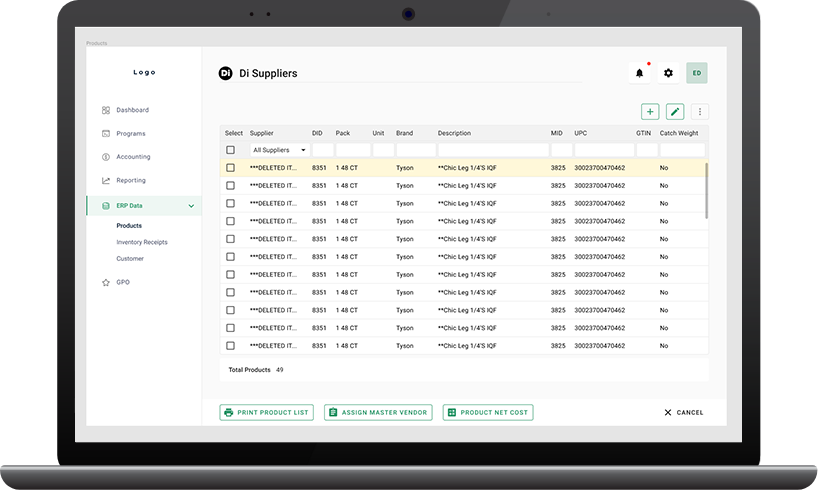Viewport: 818px width, 490px height.
Task: Check the first highlighted product row checkbox
Action: pyautogui.click(x=230, y=168)
